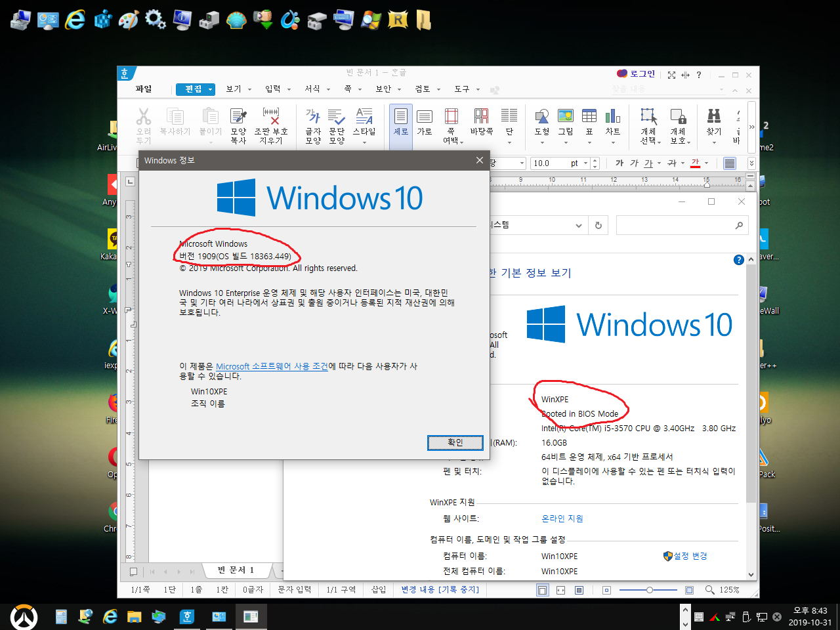Image resolution: width=840 pixels, height=630 pixels.
Task: Toggle paragraph justify alignment button
Action: [730, 163]
